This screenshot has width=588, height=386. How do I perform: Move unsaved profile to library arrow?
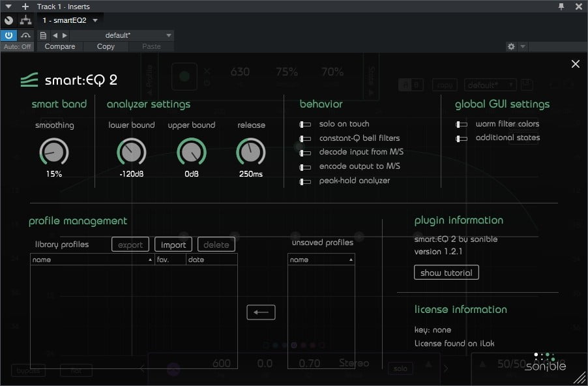(x=261, y=312)
